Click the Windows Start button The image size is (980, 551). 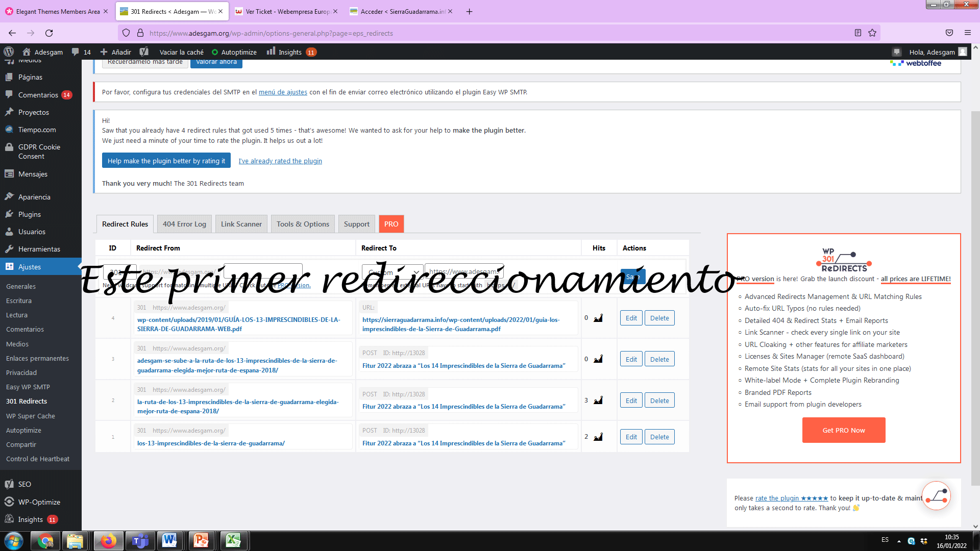point(14,541)
